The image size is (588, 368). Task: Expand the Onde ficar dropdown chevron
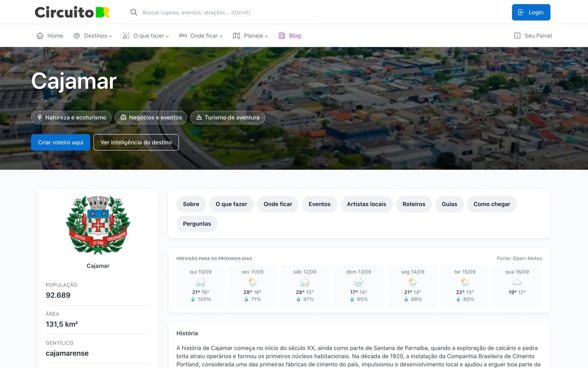pos(221,36)
